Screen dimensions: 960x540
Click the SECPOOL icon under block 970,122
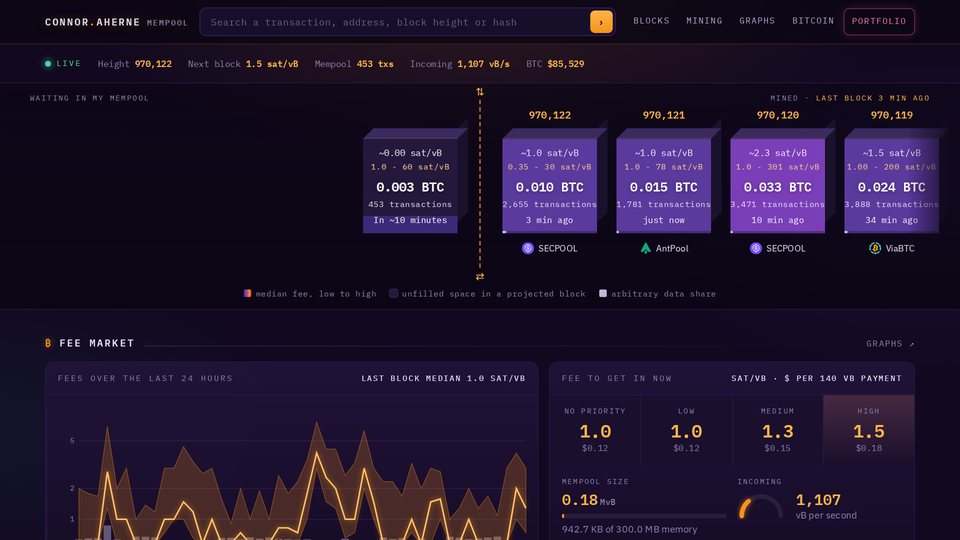528,248
